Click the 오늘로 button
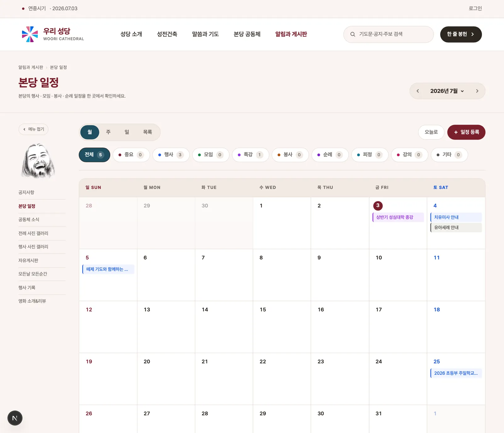Screen dimensions: 504x433 pos(431,132)
